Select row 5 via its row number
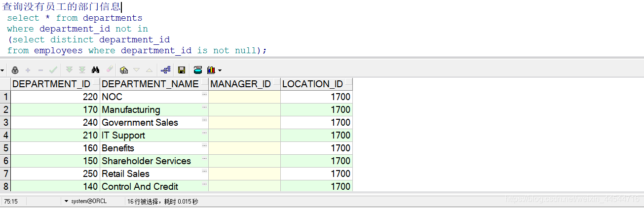The height and width of the screenshot is (208, 644). point(5,148)
